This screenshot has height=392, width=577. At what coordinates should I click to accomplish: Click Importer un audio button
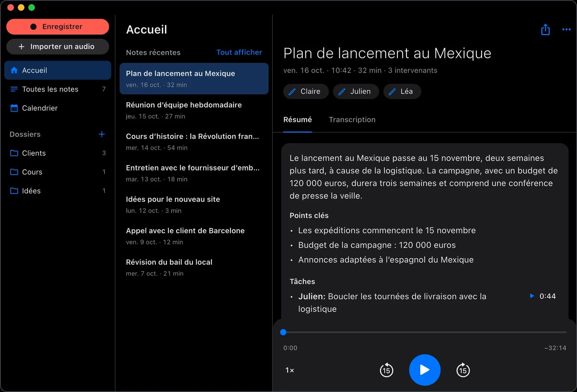point(58,46)
